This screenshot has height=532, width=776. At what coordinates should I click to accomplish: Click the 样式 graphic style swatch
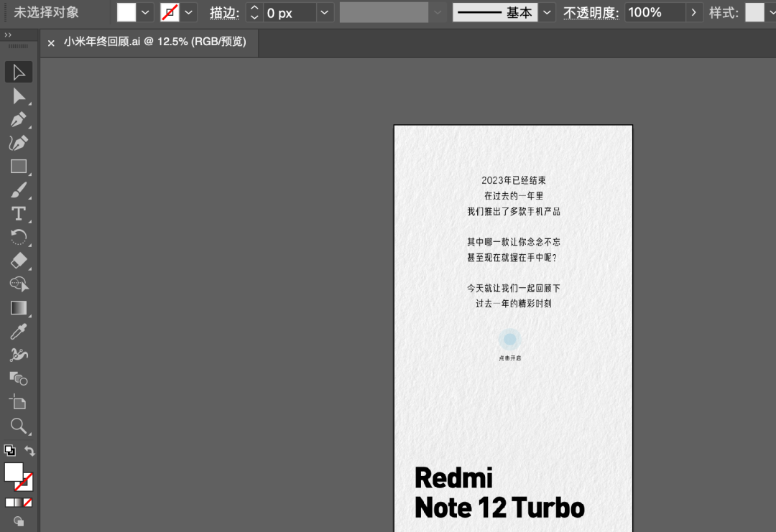pyautogui.click(x=754, y=12)
